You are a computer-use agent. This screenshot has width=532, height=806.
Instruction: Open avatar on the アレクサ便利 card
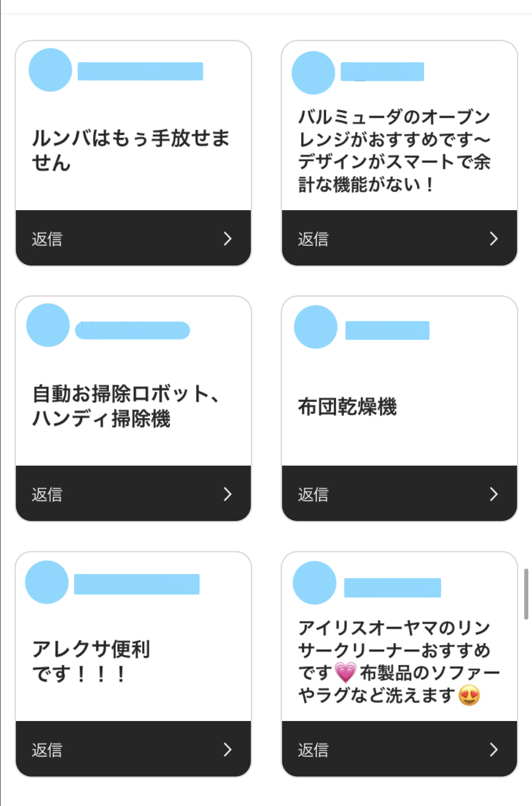pyautogui.click(x=47, y=582)
